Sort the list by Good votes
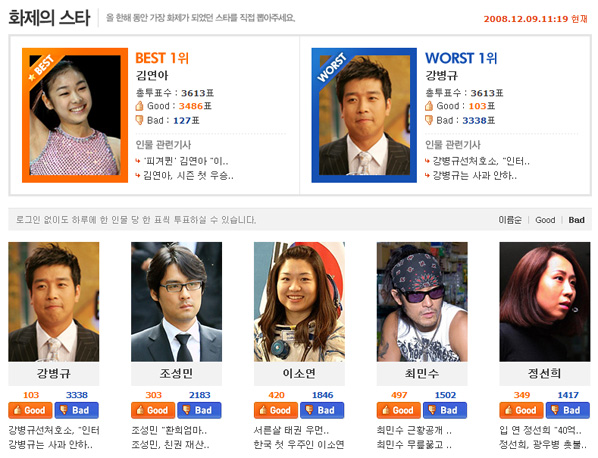 tap(545, 220)
